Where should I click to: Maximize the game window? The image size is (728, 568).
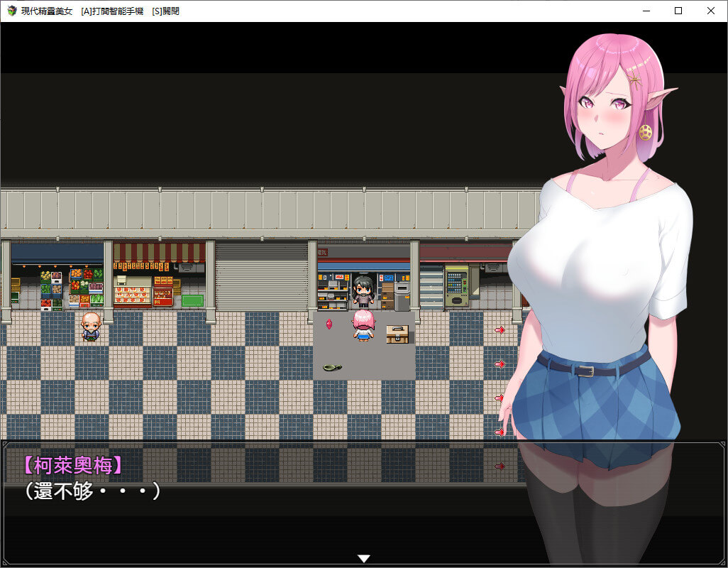678,11
